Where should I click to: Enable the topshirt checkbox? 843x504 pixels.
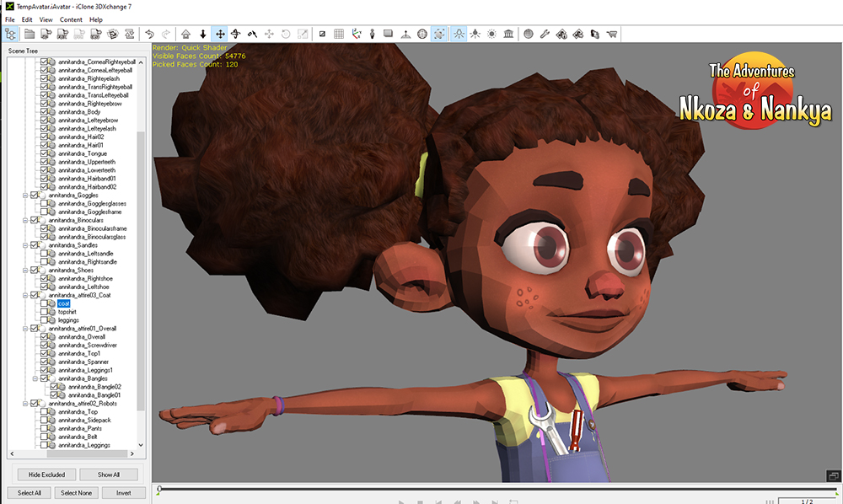coord(45,312)
